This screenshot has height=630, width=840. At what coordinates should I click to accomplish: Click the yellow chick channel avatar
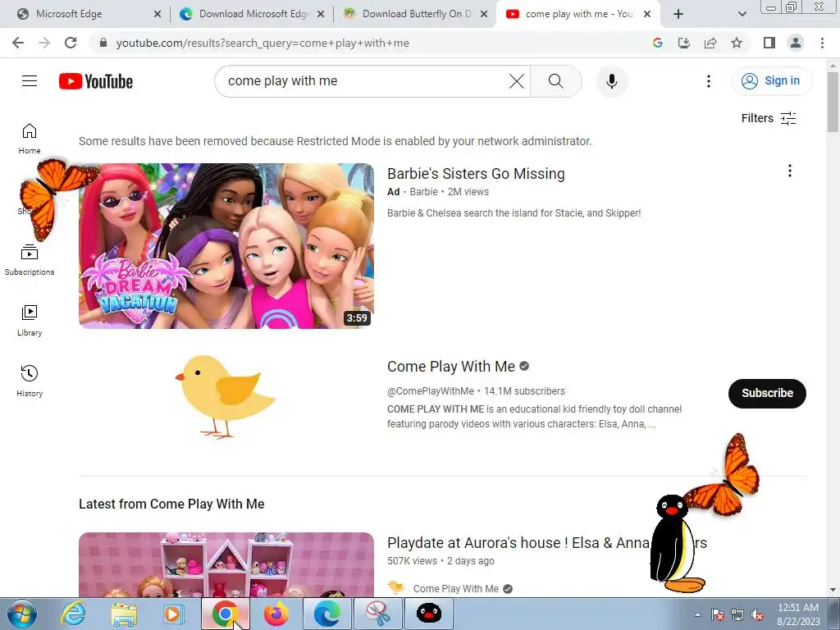point(226,396)
